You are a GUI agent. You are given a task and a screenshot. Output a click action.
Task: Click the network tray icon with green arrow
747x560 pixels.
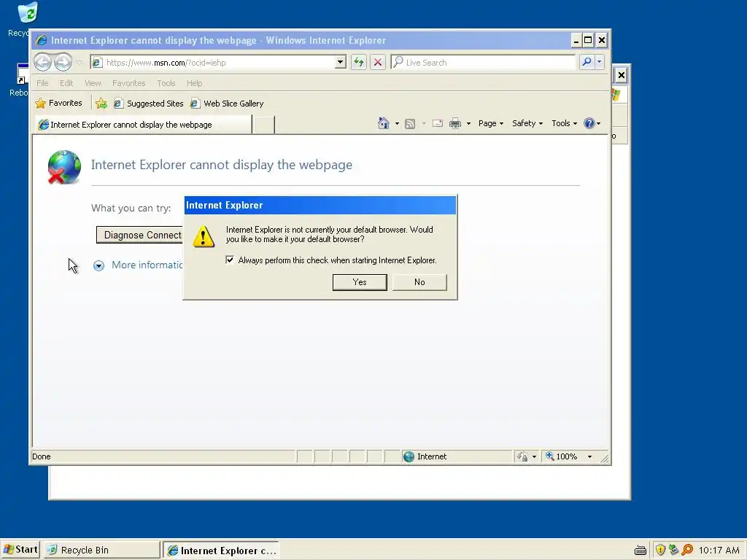673,550
